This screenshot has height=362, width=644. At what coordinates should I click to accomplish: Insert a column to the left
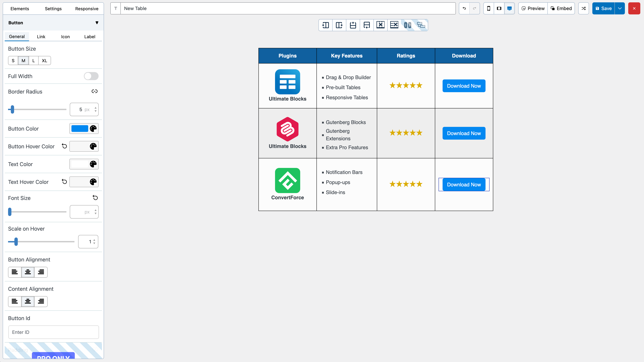pyautogui.click(x=326, y=25)
